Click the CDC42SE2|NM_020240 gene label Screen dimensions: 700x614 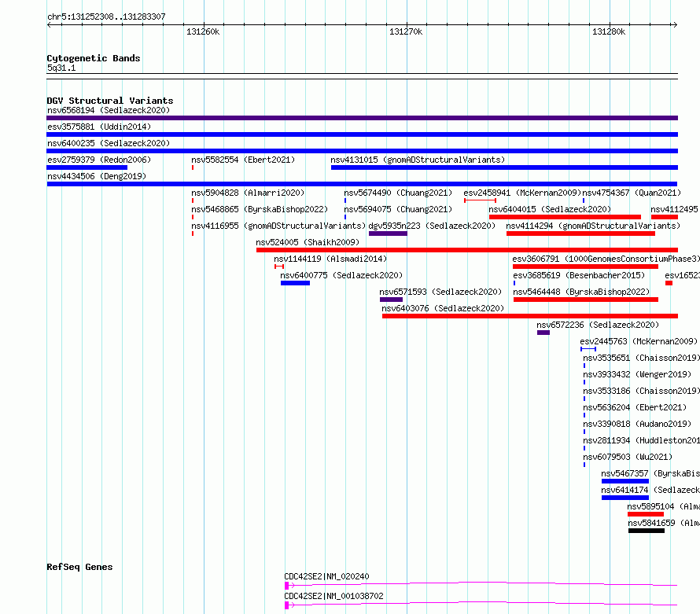pos(326,576)
